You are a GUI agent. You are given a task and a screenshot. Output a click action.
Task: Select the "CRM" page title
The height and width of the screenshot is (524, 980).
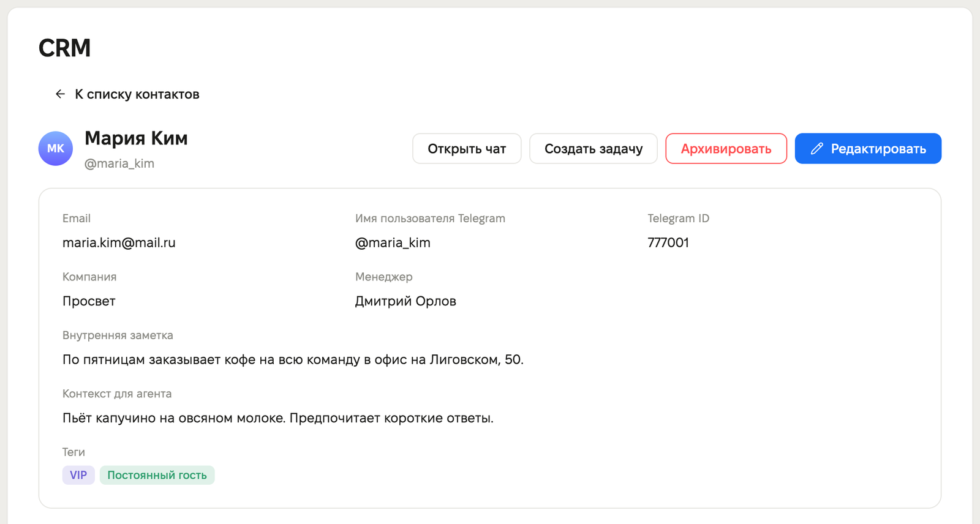coord(65,48)
